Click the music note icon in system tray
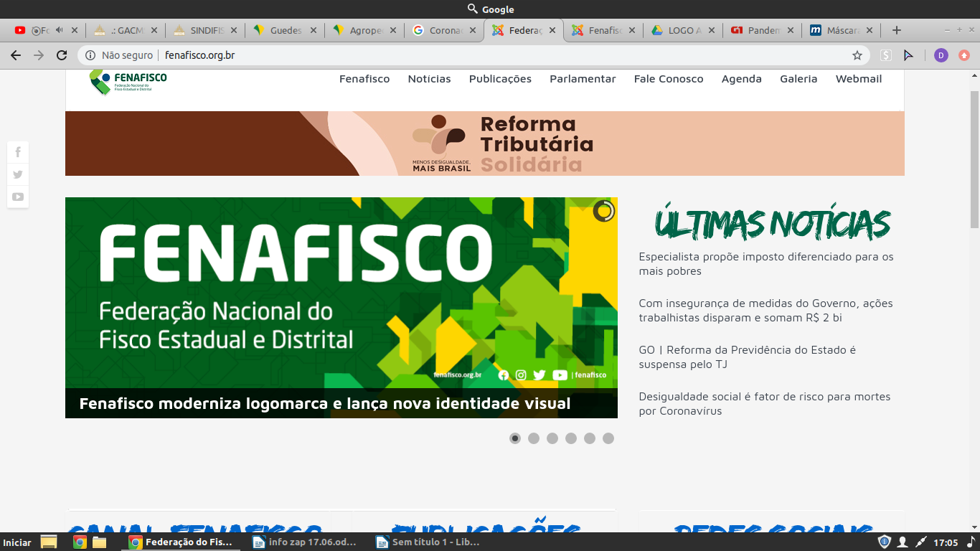This screenshot has width=980, height=551. pos(971,542)
